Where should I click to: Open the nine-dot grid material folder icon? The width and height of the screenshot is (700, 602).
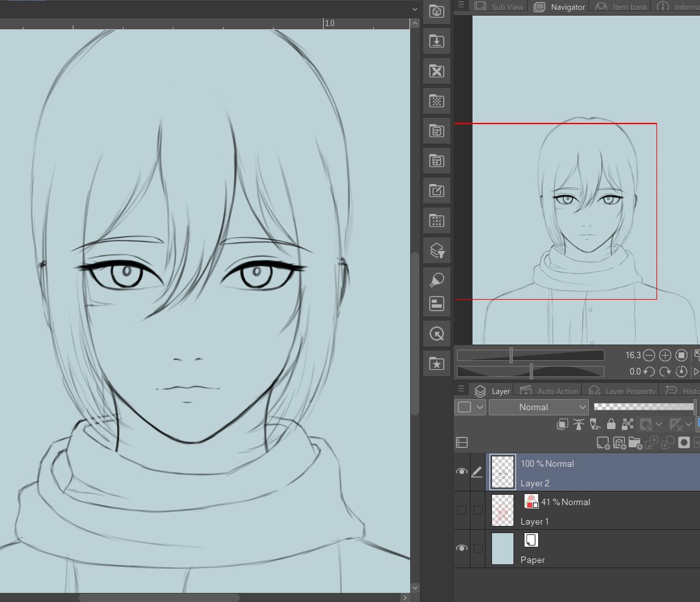pyautogui.click(x=437, y=220)
